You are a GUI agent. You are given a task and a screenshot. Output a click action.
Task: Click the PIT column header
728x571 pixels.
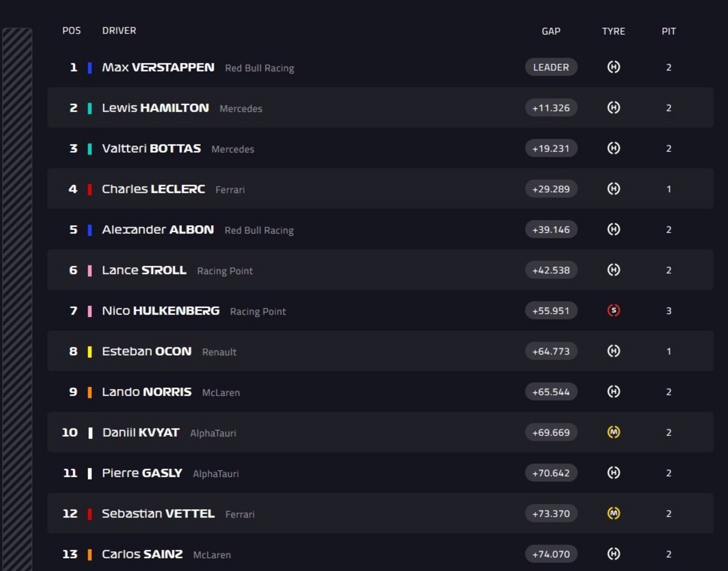coord(668,31)
